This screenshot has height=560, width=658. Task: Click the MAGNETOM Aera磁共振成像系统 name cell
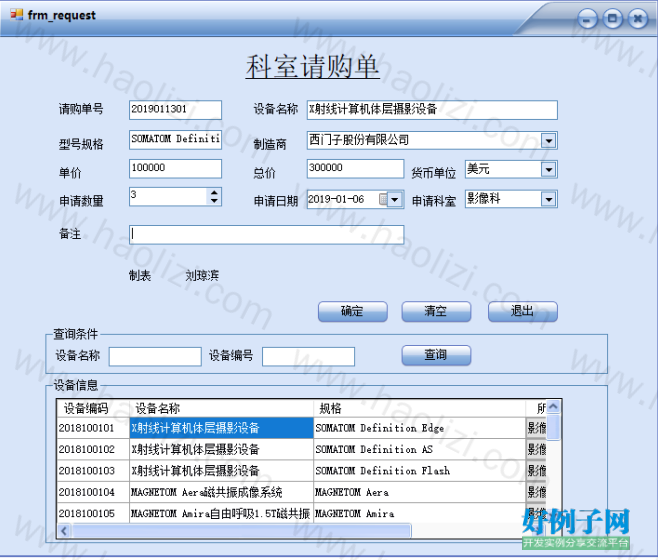coord(221,492)
